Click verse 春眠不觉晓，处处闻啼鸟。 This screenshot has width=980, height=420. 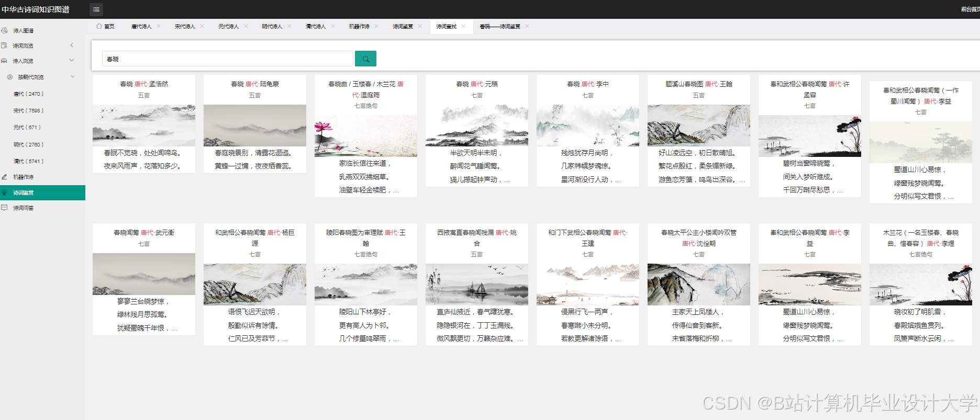pyautogui.click(x=142, y=153)
